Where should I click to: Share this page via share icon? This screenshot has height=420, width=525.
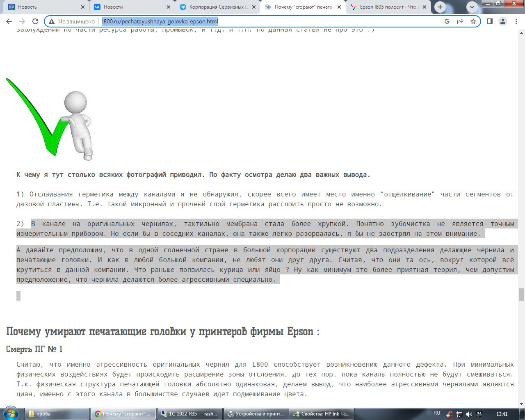point(460,21)
